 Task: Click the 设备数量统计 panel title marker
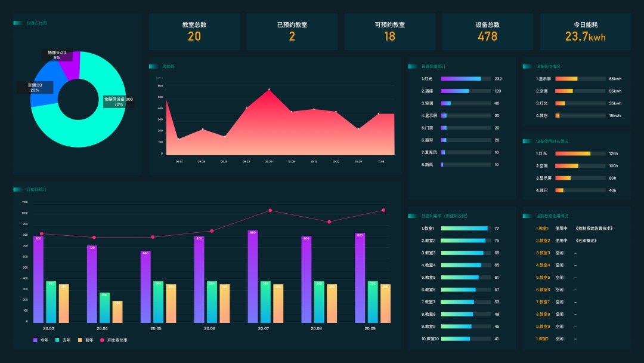(413, 66)
